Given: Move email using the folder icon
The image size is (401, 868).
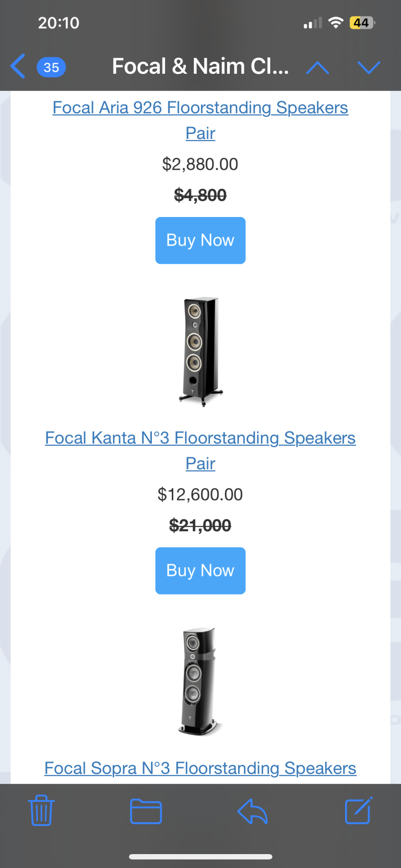Looking at the screenshot, I should pyautogui.click(x=146, y=811).
